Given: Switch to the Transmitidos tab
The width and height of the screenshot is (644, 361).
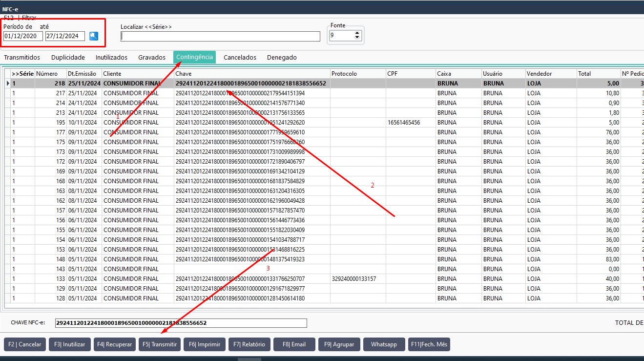Looking at the screenshot, I should [22, 57].
